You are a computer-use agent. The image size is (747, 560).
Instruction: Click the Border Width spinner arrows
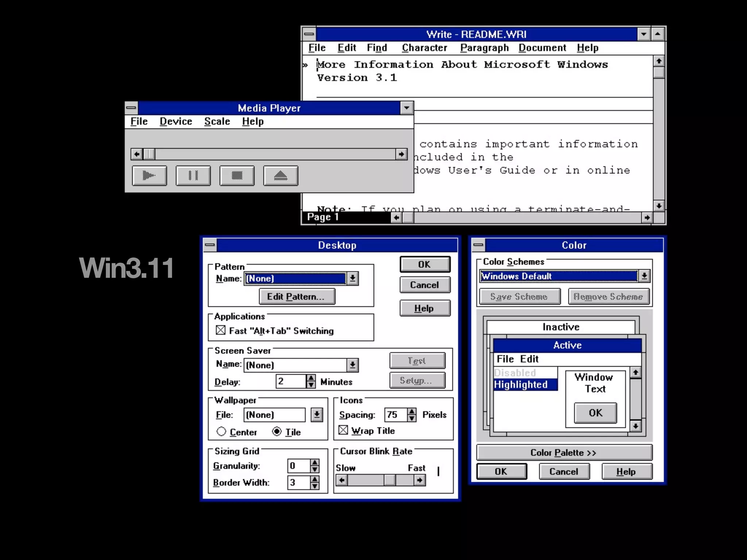click(314, 482)
